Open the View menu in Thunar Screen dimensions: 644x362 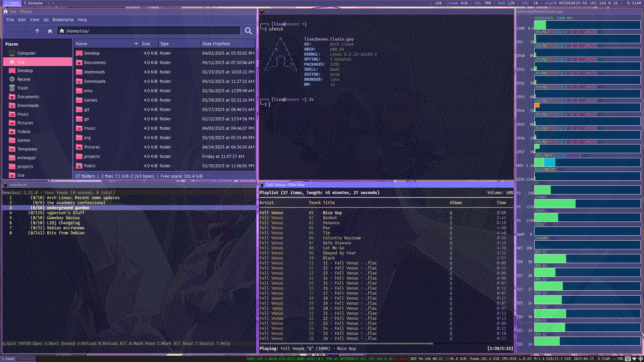(x=34, y=20)
